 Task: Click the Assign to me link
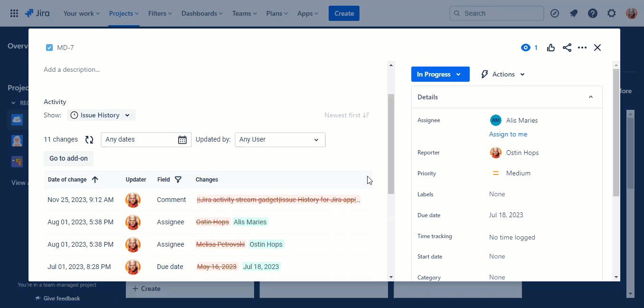(508, 134)
